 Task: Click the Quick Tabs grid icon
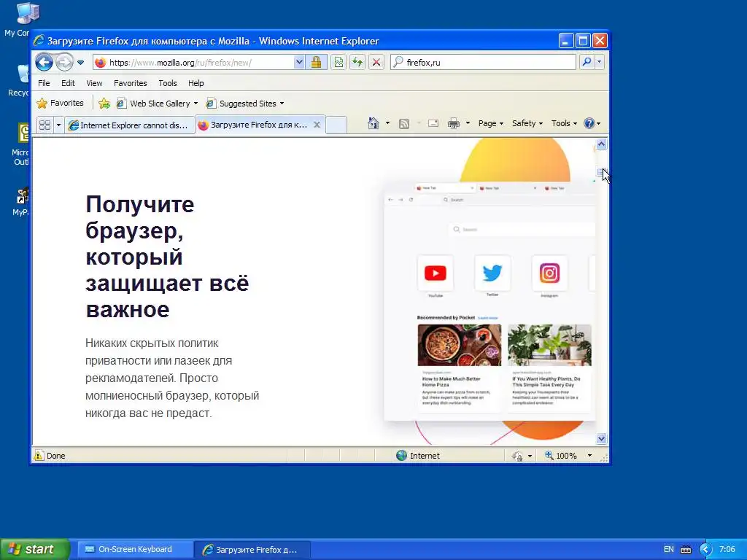tap(44, 125)
